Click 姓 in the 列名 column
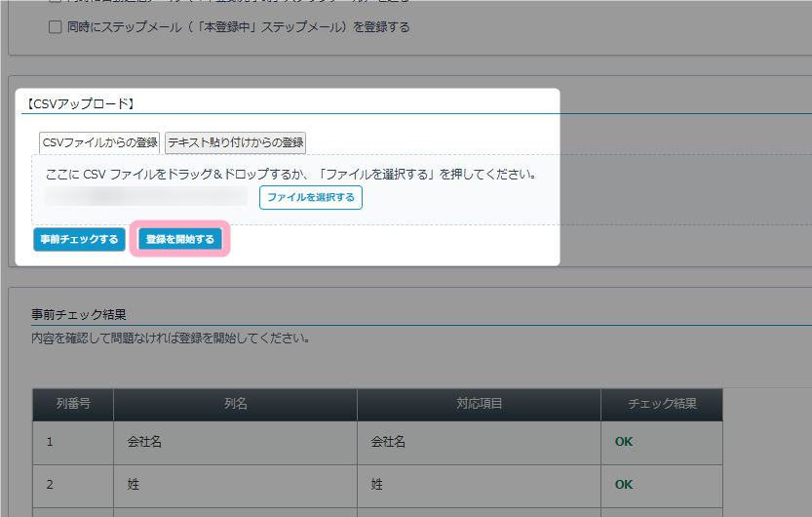812x517 pixels. 133,484
